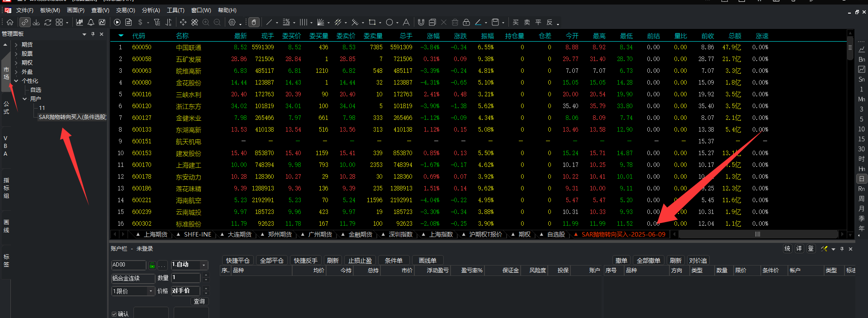The height and width of the screenshot is (318, 868).
Task: Toggle the link icon in the toolbar
Action: 25,22
